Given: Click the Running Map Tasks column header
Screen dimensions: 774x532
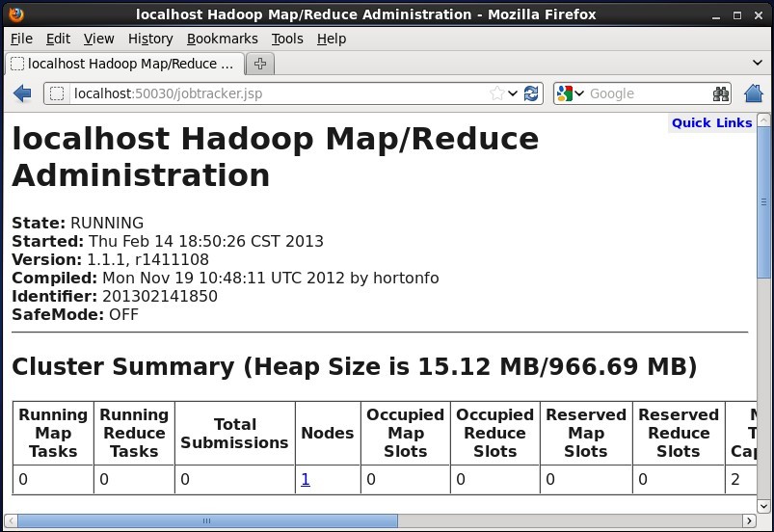Looking at the screenshot, I should coord(53,433).
